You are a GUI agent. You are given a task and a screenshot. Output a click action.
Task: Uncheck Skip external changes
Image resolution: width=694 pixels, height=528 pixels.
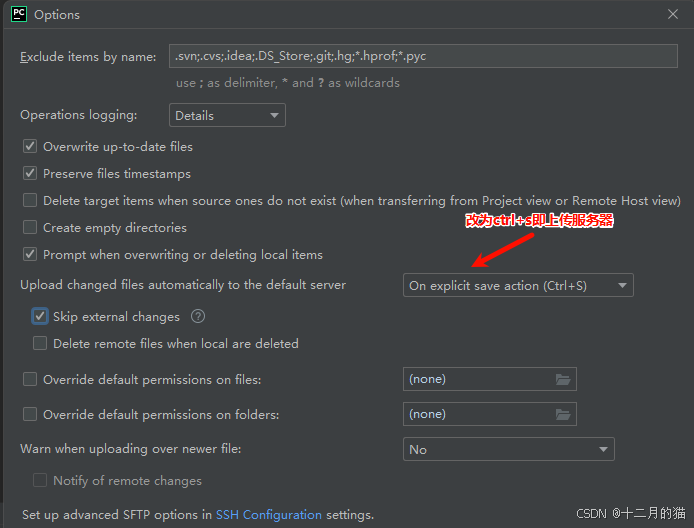pos(40,316)
